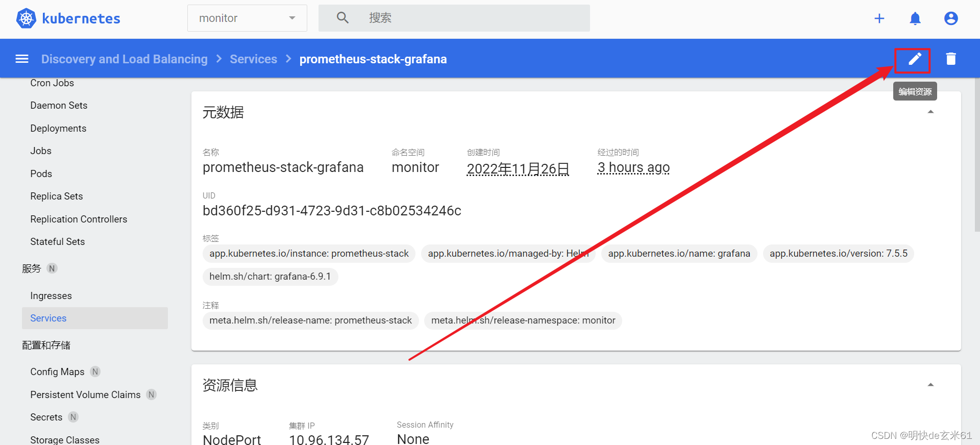Open Secrets in sidebar
The height and width of the screenshot is (445, 980).
point(46,417)
